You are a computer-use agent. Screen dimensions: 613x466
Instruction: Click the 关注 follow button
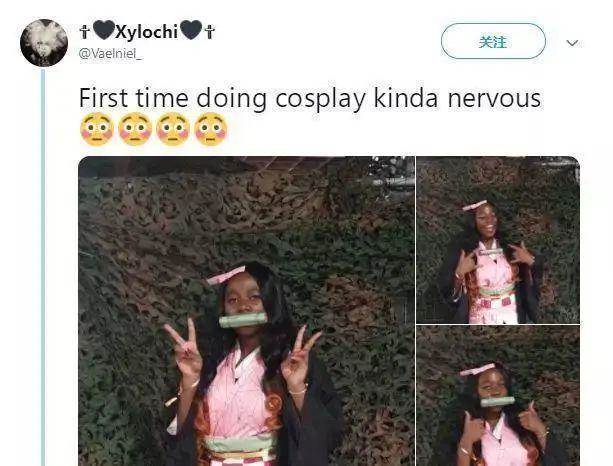[493, 41]
